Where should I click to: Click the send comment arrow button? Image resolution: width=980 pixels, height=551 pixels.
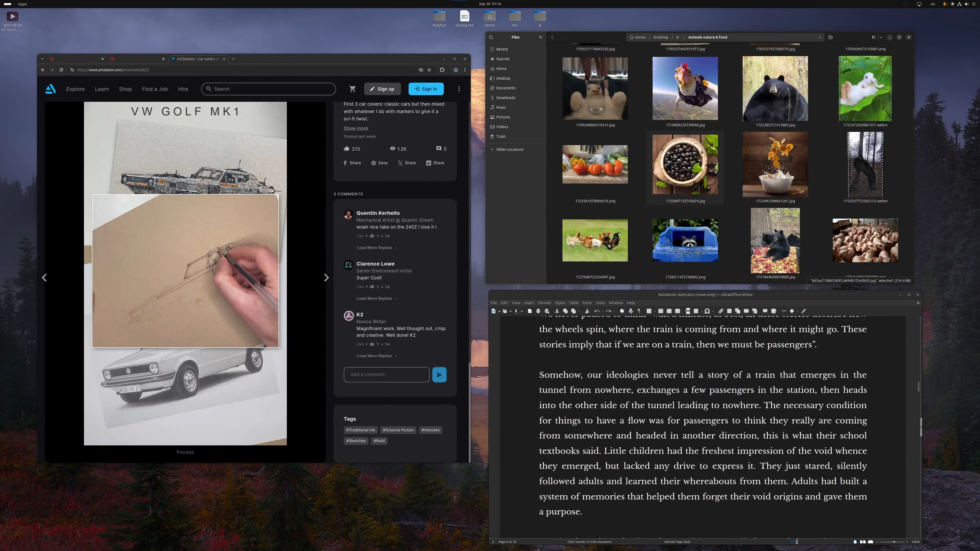point(439,374)
